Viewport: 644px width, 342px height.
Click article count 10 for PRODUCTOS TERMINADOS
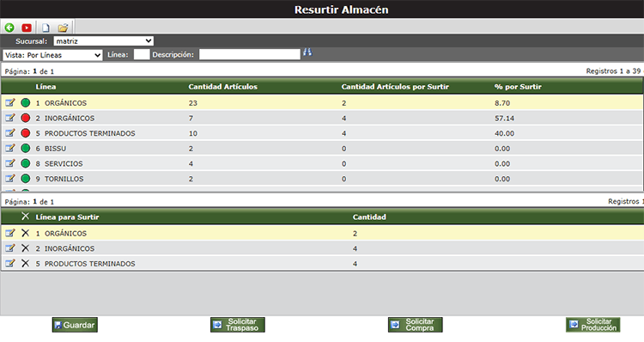pyautogui.click(x=193, y=133)
